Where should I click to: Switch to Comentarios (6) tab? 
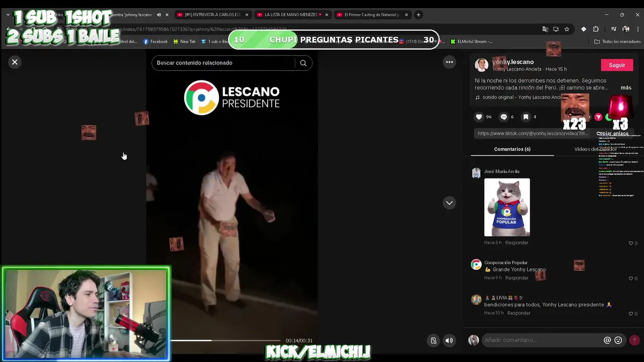(512, 149)
